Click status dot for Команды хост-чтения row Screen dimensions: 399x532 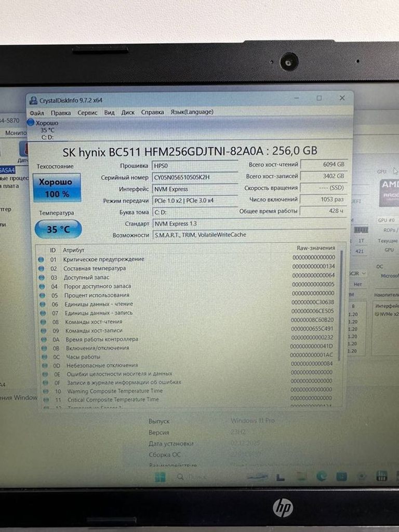click(x=44, y=322)
